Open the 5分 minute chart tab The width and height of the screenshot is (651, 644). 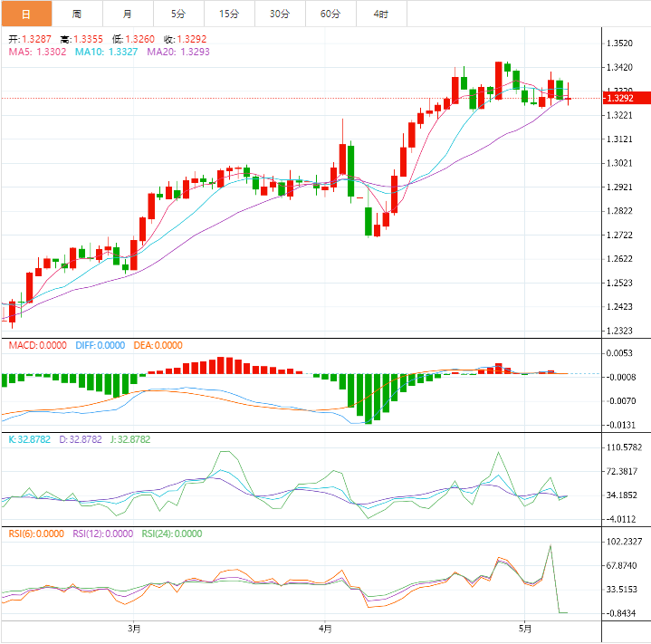tap(178, 14)
